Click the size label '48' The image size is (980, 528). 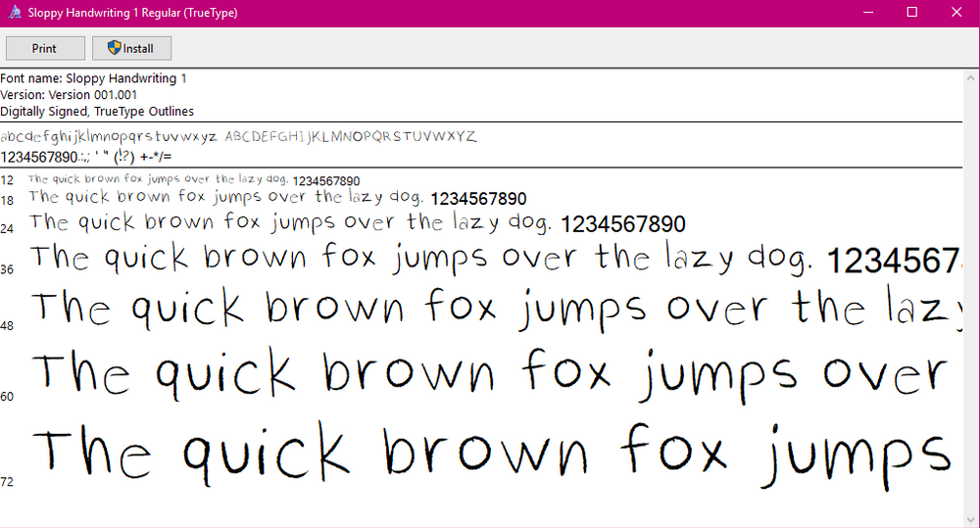click(x=7, y=325)
